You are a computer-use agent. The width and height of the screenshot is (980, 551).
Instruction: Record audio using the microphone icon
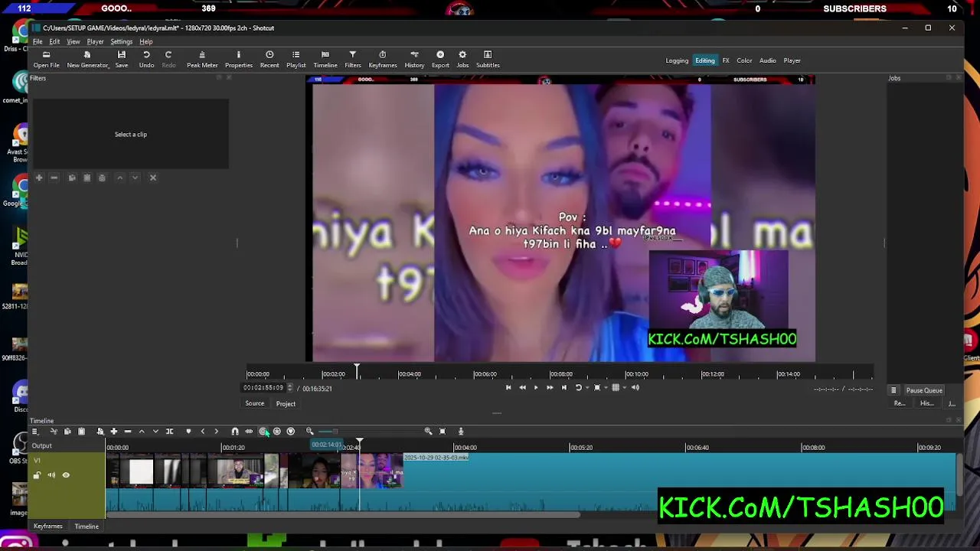[461, 432]
